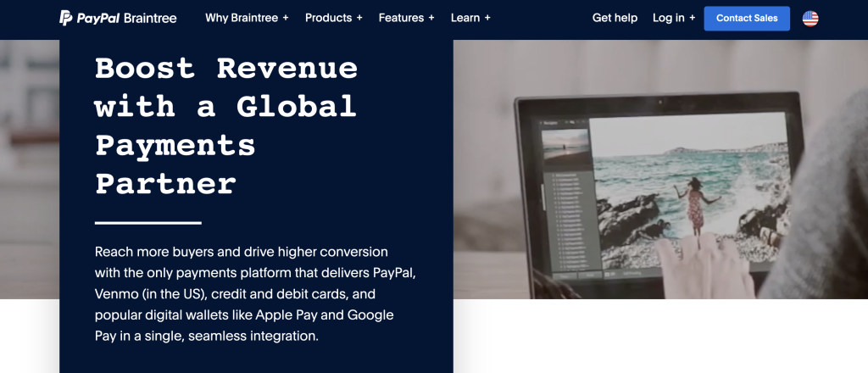Expand the Why Braintree menu
Image resolution: width=868 pixels, height=373 pixels.
(247, 18)
